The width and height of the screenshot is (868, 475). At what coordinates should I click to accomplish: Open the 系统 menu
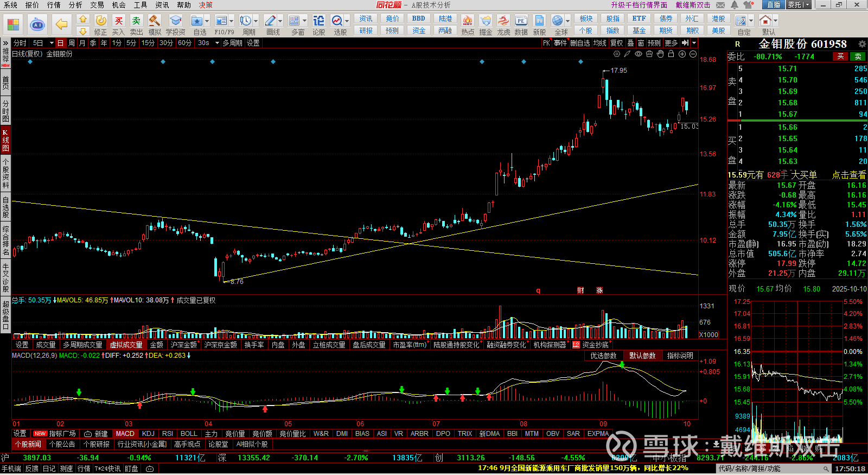point(10,5)
